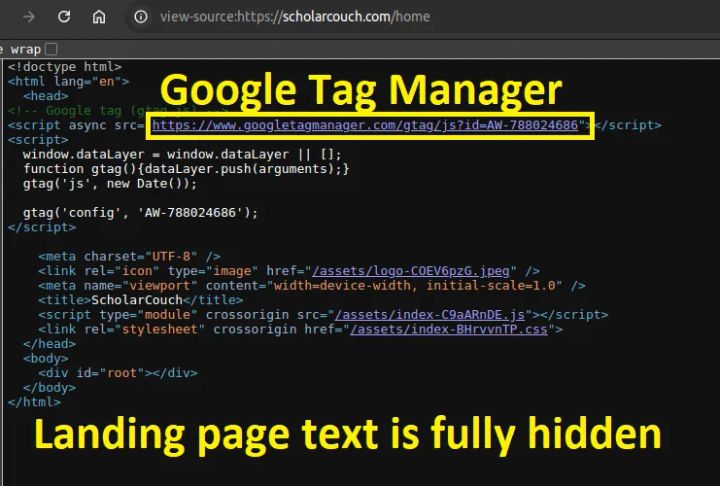Click the div id="root" line
The width and height of the screenshot is (720, 486).
pos(118,373)
